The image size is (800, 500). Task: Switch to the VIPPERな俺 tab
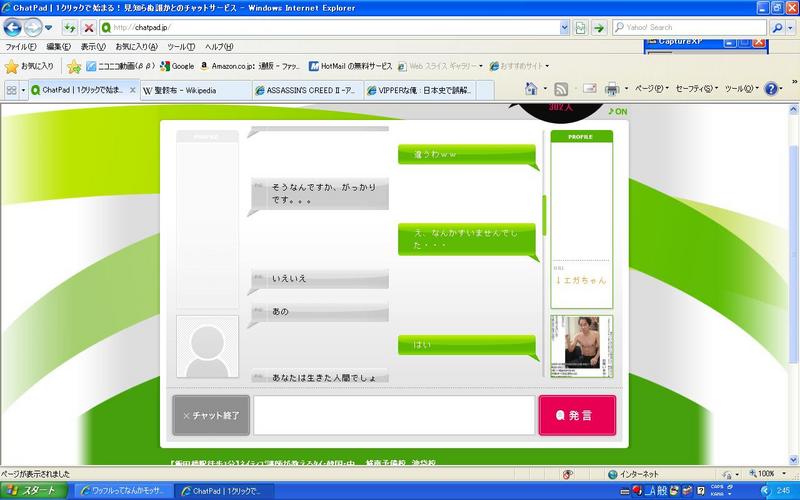pos(419,90)
